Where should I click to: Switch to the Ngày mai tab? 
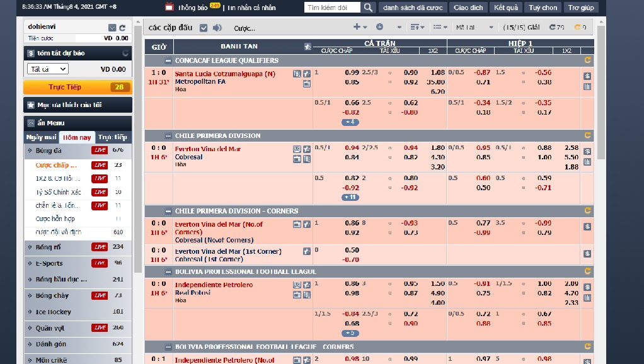click(x=41, y=137)
